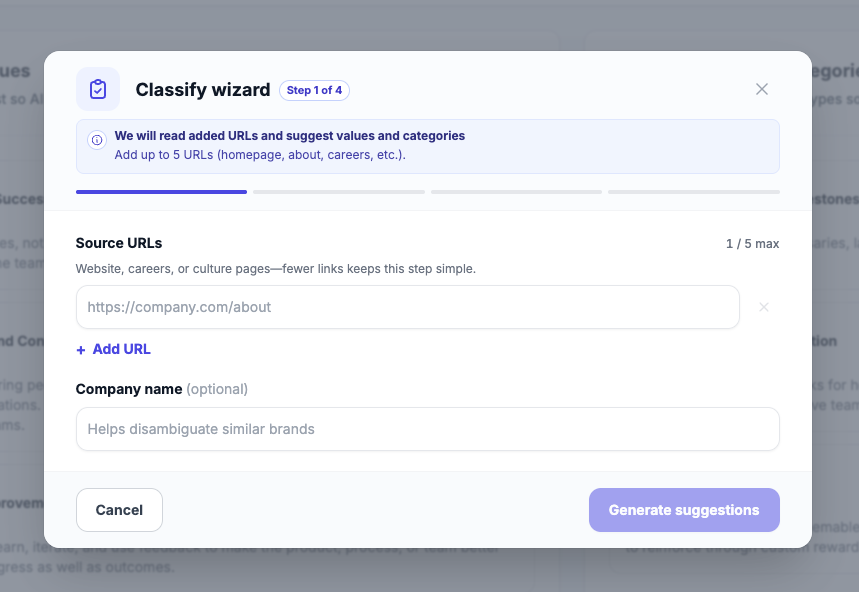Select the first progress step segment
The height and width of the screenshot is (592, 859).
tap(161, 191)
